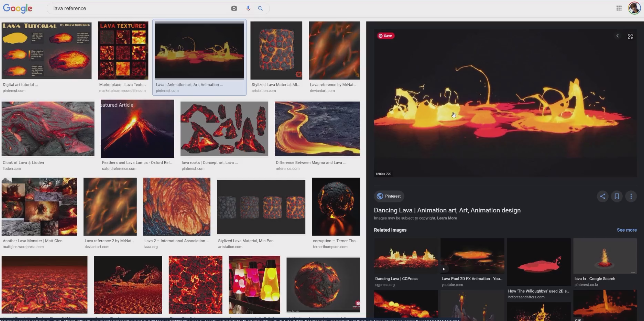Viewport: 644px width, 321px height.
Task: Open three-dot more options menu
Action: [631, 196]
